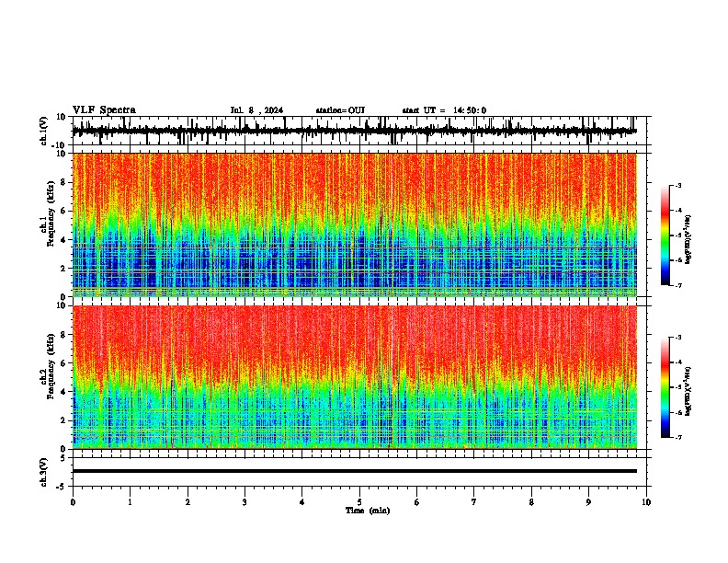Click the "start UT = 14:50:0" text
The width and height of the screenshot is (728, 563).
pos(444,110)
